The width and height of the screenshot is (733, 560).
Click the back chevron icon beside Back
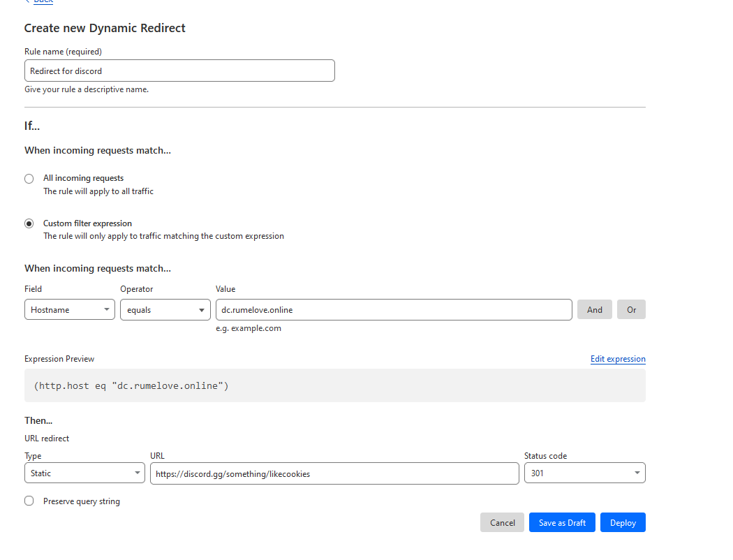[x=28, y=2]
